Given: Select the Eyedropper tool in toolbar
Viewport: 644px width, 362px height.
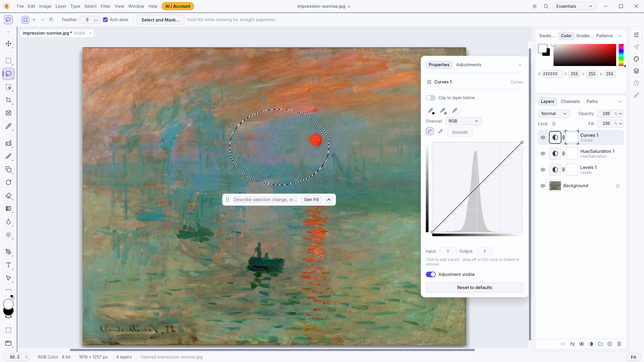Looking at the screenshot, I should (8, 126).
